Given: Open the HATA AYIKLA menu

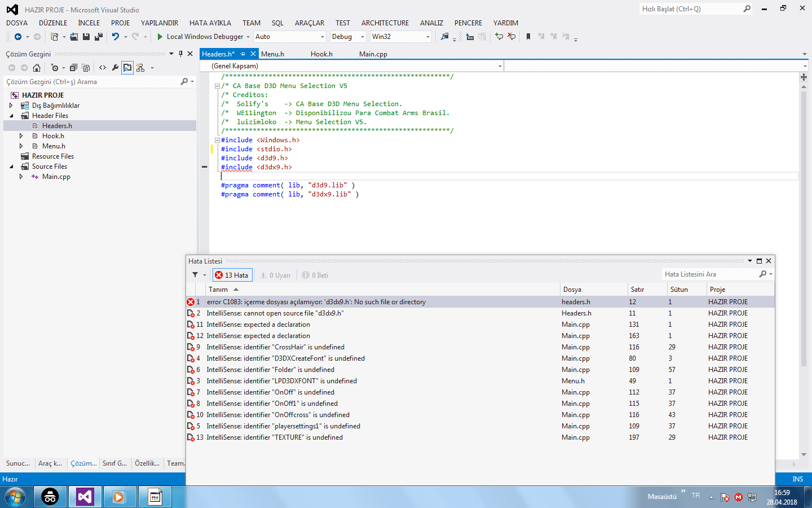Looking at the screenshot, I should 210,23.
